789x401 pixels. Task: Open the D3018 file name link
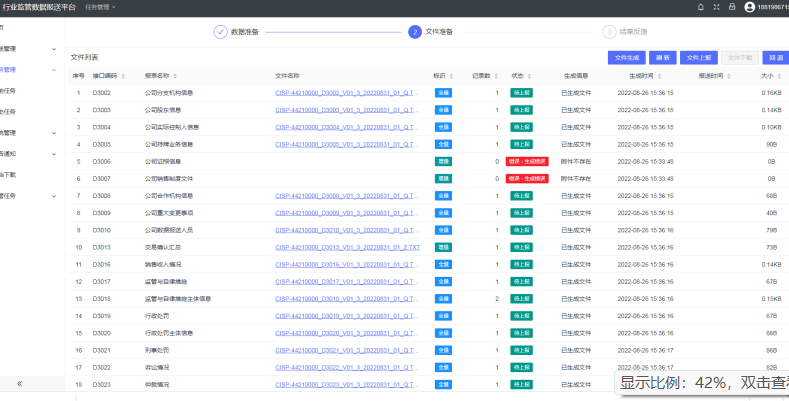coord(347,299)
